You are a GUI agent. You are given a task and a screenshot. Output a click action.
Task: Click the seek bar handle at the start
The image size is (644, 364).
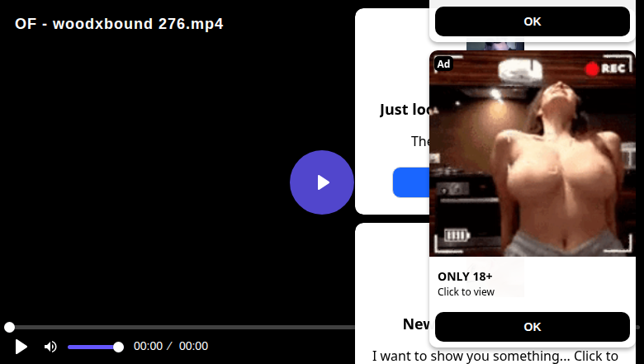tap(9, 327)
